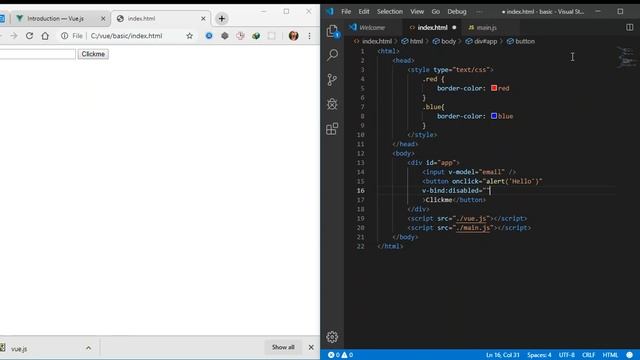Open the Edit menu in VS Code
The image size is (640, 360).
(x=364, y=11)
